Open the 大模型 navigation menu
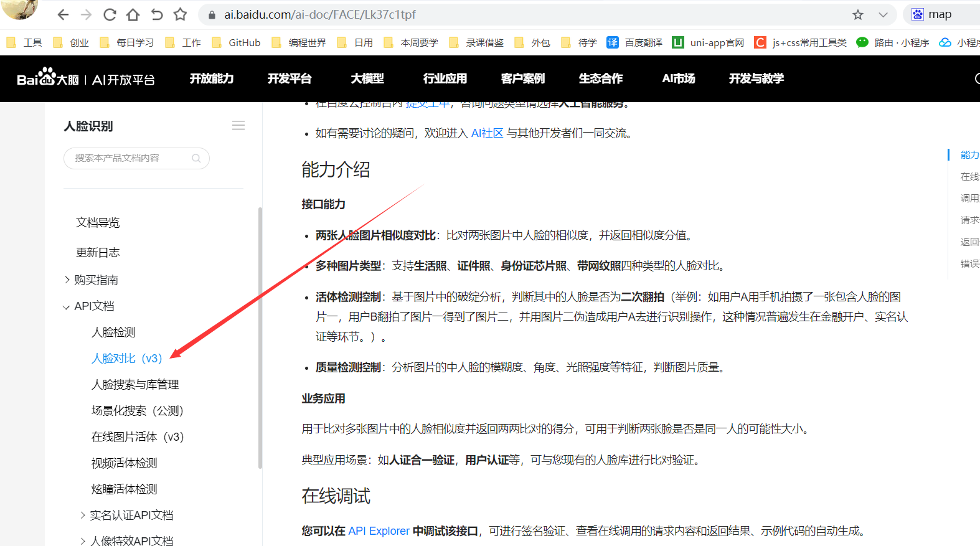This screenshot has width=980, height=546. point(367,78)
